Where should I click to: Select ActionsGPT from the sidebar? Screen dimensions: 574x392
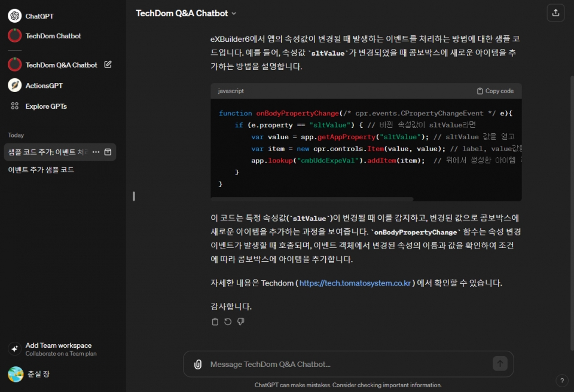44,85
